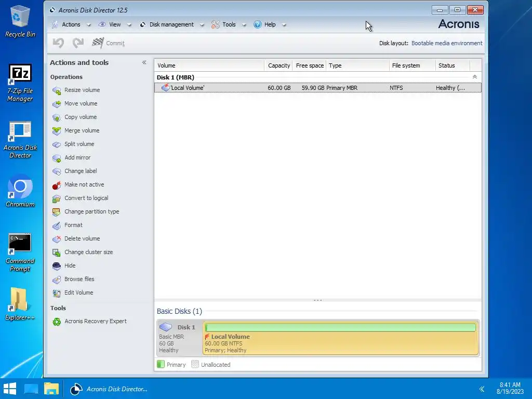Click the Delete volume operation link
Image resolution: width=532 pixels, height=399 pixels.
pyautogui.click(x=82, y=238)
